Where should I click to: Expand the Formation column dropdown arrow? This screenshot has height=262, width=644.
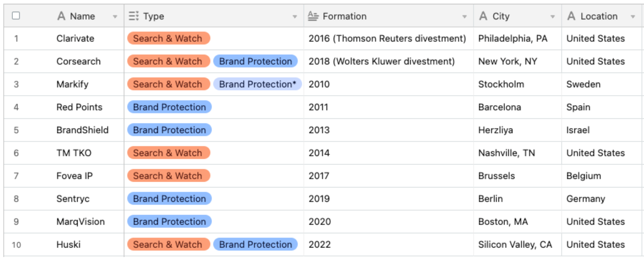click(x=465, y=16)
